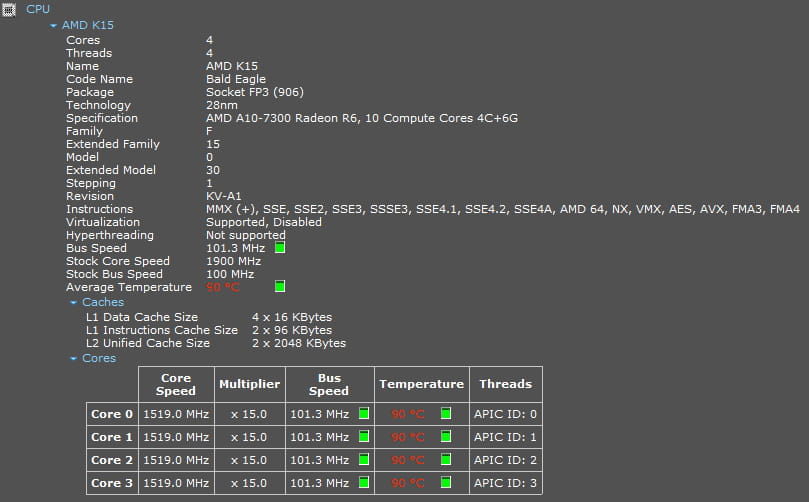Click APIC ID: 0 cell
The width and height of the screenshot is (809, 502).
(x=506, y=414)
